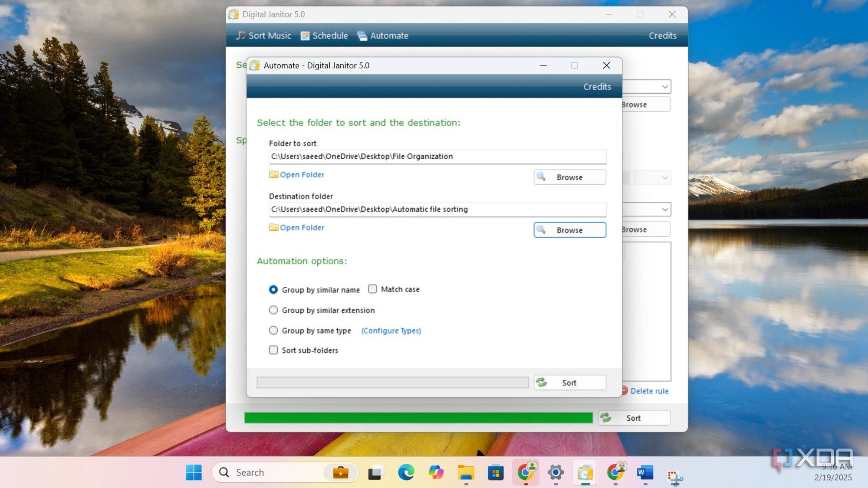Click the Destination folder path field
The image size is (868, 488).
pos(437,210)
